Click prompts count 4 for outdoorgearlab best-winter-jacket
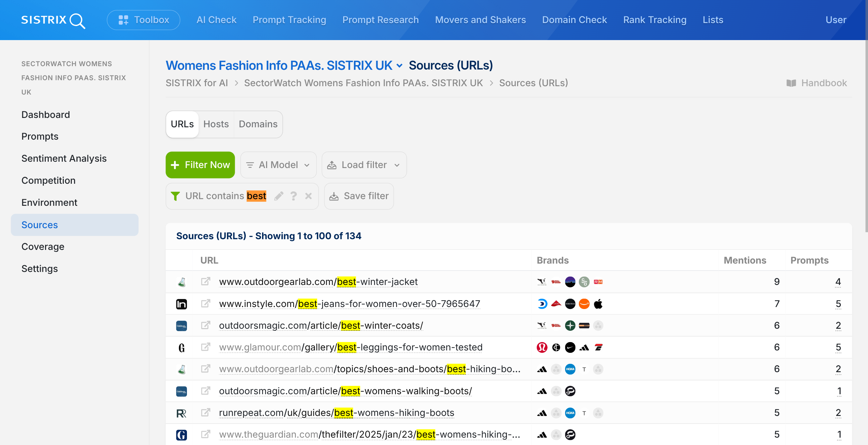 click(x=838, y=282)
